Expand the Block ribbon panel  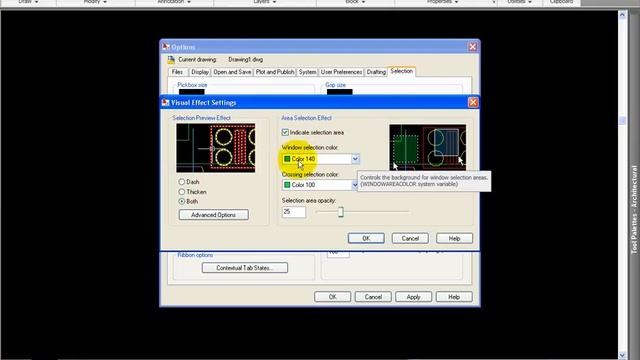tap(355, 2)
